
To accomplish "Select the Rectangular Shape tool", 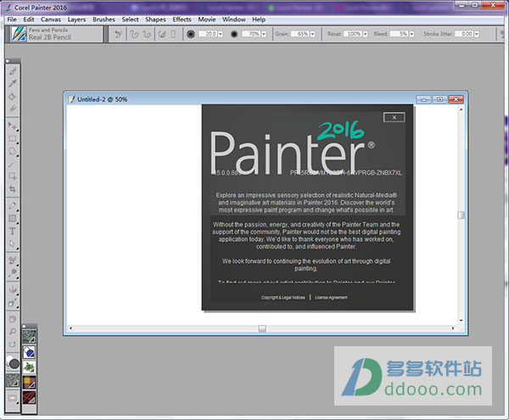I will coord(13,218).
